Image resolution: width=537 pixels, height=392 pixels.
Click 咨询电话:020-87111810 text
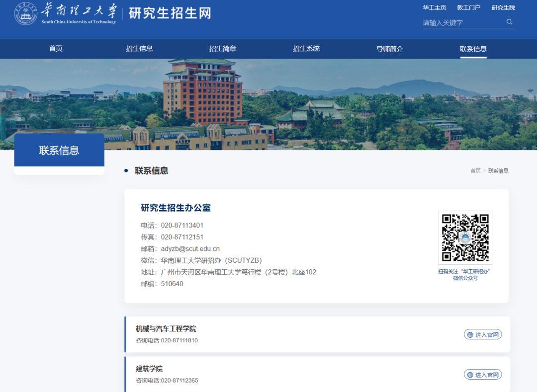click(167, 340)
